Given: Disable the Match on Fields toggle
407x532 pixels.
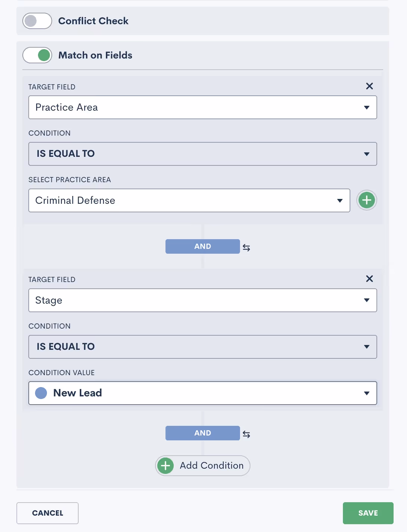Looking at the screenshot, I should 37,56.
